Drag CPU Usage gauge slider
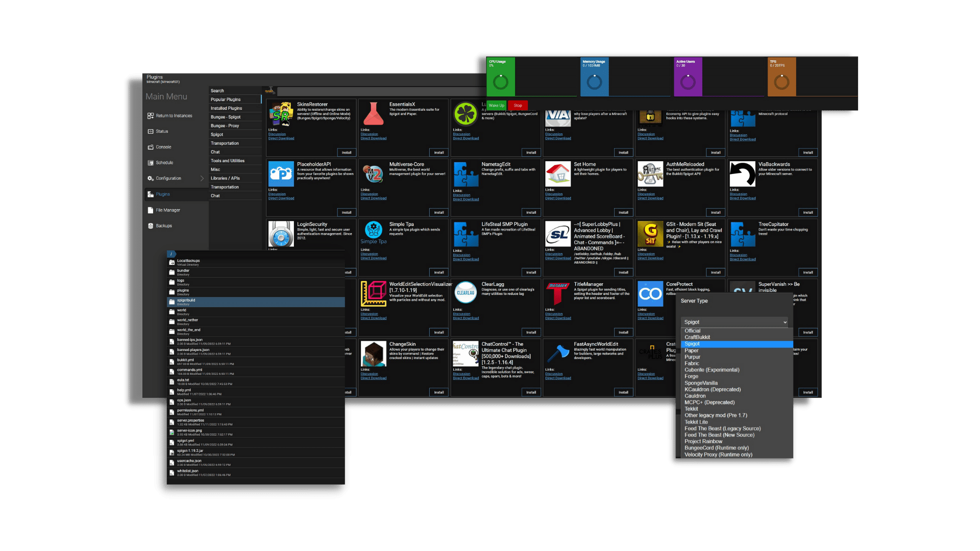 tap(501, 76)
